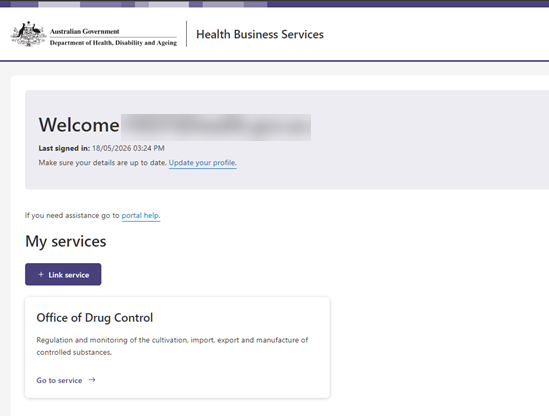Click the 'Make sure your details are up to date' text

pos(103,163)
